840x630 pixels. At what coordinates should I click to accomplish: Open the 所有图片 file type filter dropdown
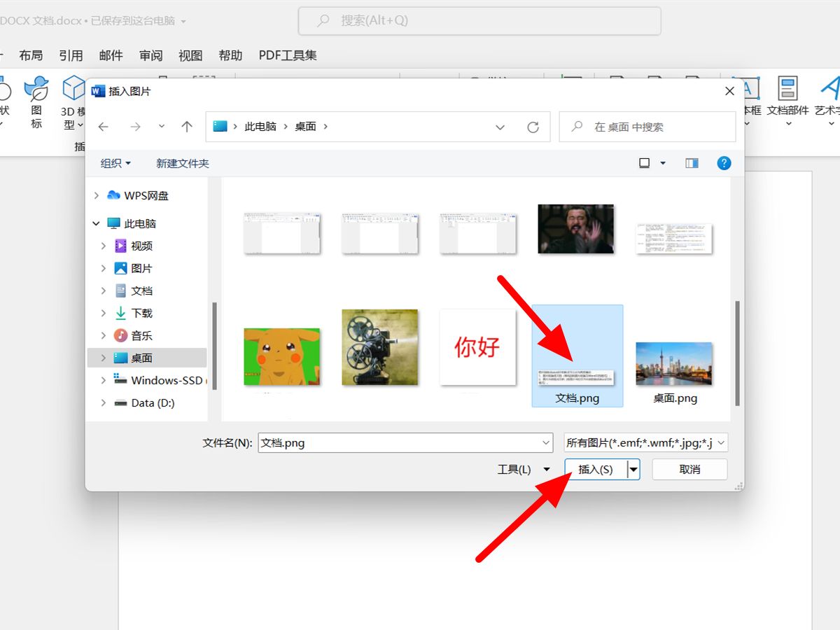[721, 442]
